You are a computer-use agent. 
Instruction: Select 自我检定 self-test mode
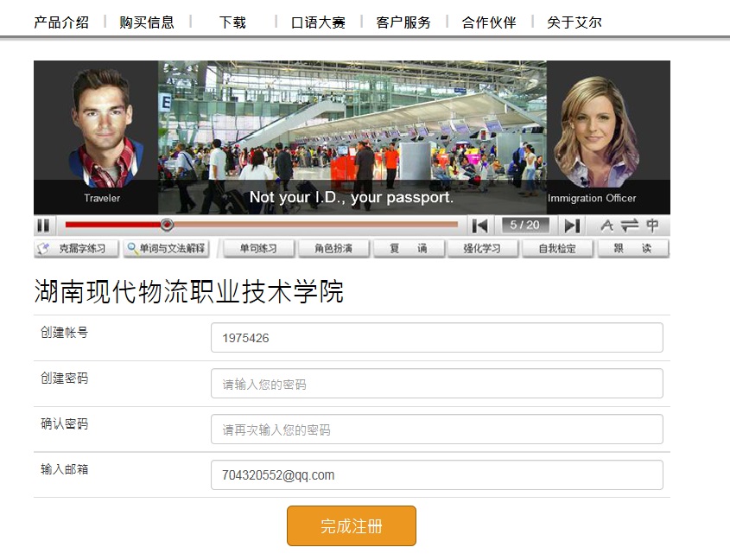(x=557, y=248)
